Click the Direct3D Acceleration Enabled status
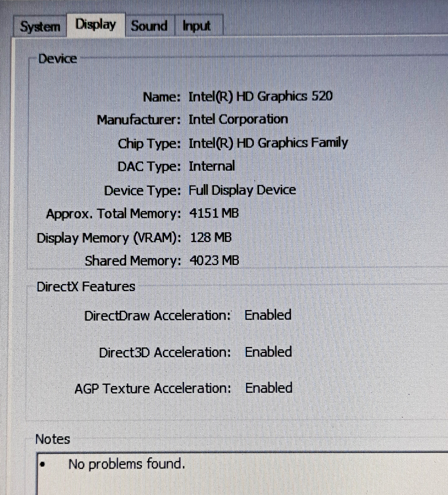 coord(268,352)
